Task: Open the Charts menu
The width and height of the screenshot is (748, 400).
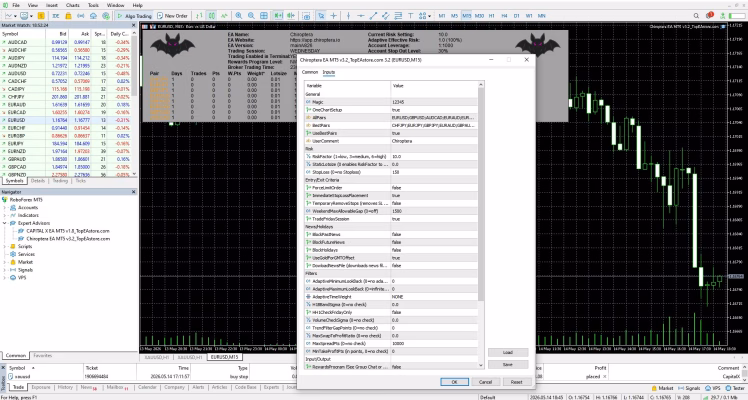Action: [73, 5]
